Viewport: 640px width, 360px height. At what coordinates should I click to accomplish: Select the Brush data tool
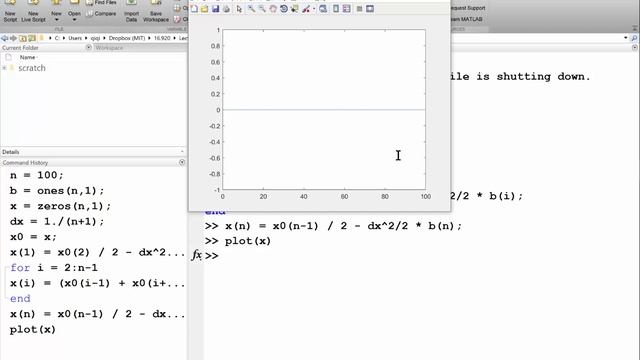pyautogui.click(x=306, y=9)
